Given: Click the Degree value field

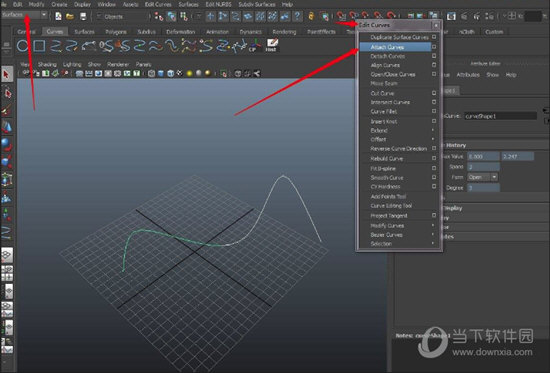Looking at the screenshot, I should 483,188.
